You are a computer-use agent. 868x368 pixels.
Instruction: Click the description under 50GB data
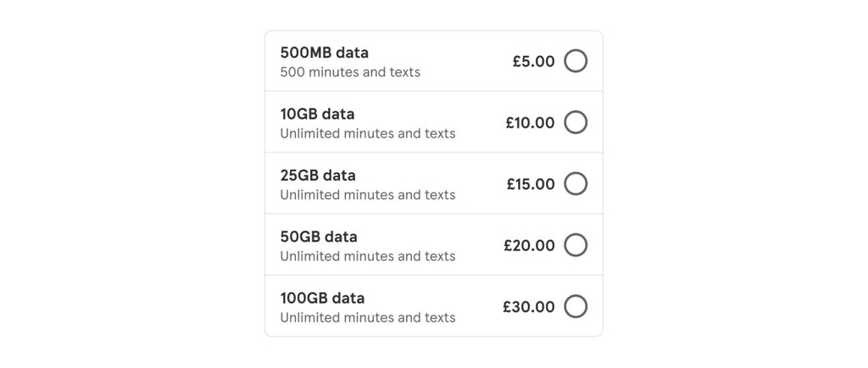[x=368, y=256]
